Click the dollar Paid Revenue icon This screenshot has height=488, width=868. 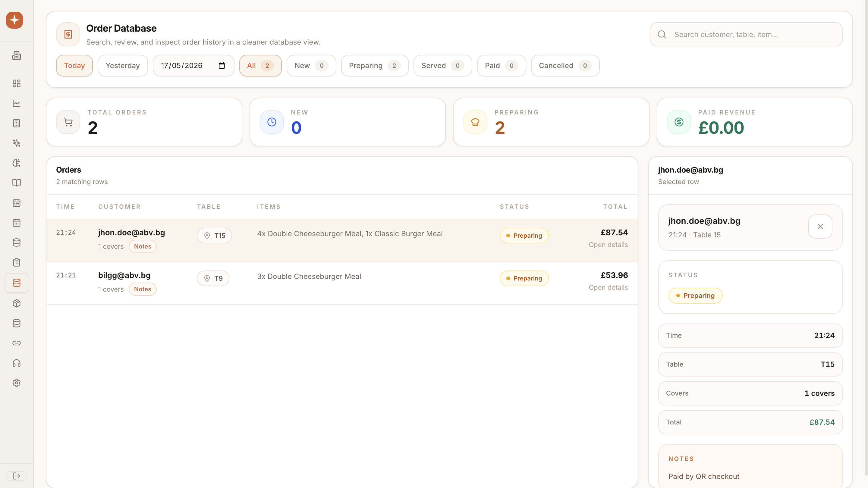pos(679,122)
